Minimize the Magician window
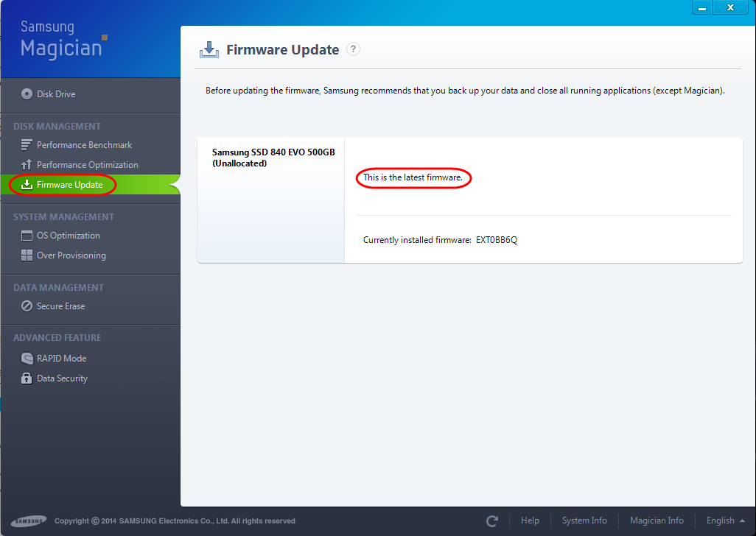This screenshot has width=756, height=536. [702, 7]
